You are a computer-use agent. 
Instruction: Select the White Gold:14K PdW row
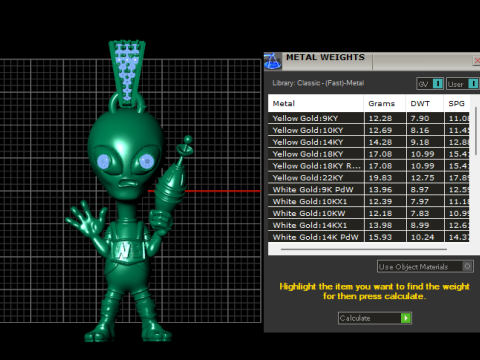(369, 237)
